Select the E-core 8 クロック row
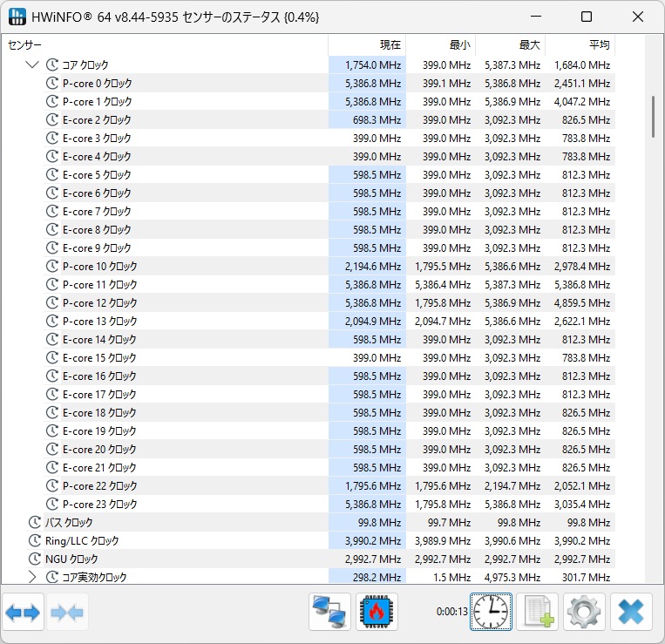Image resolution: width=665 pixels, height=644 pixels. (329, 229)
